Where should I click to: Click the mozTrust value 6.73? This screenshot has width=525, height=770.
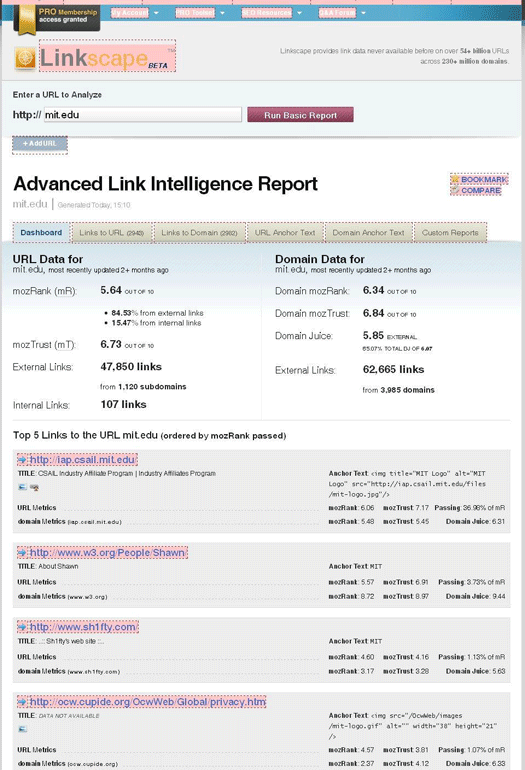(111, 344)
